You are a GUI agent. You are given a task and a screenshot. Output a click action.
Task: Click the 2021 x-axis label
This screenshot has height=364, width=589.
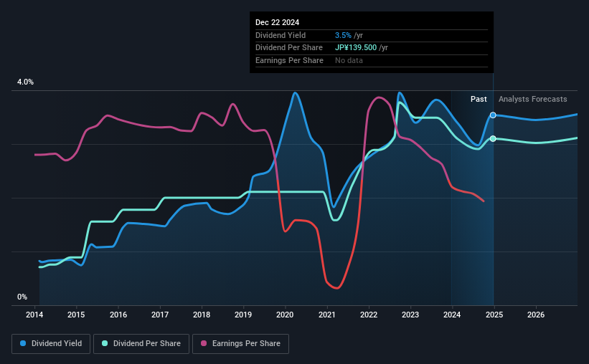coord(327,315)
